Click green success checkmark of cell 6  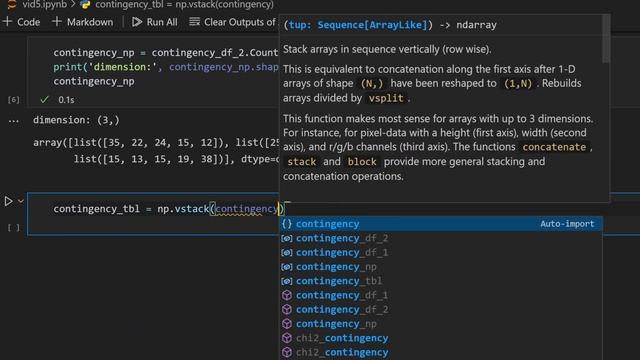[44, 99]
